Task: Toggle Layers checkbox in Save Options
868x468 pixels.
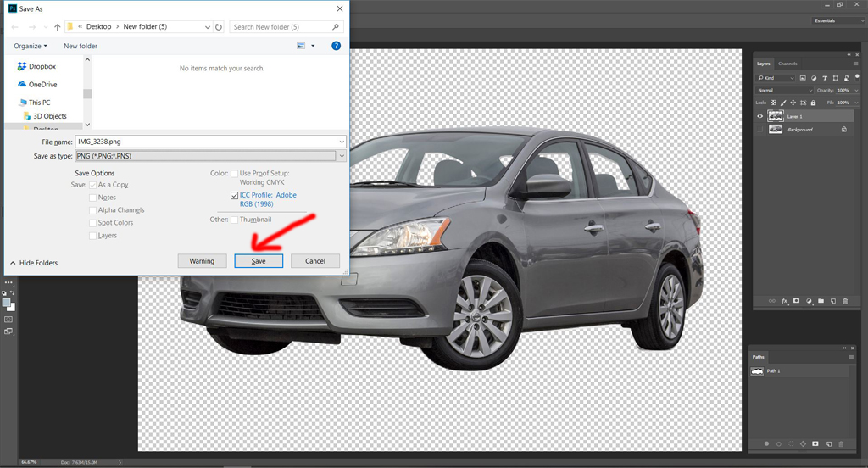Action: pyautogui.click(x=93, y=236)
